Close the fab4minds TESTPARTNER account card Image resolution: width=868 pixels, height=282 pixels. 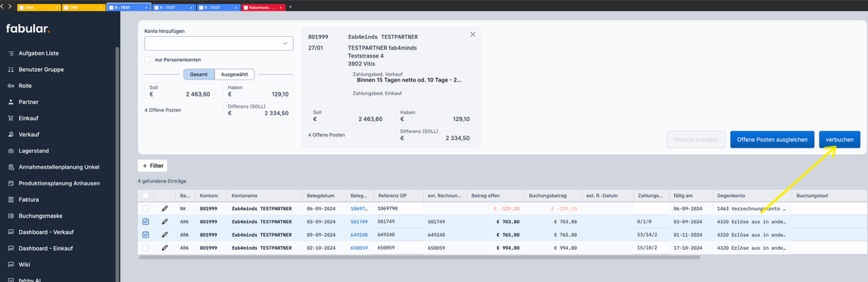[472, 35]
